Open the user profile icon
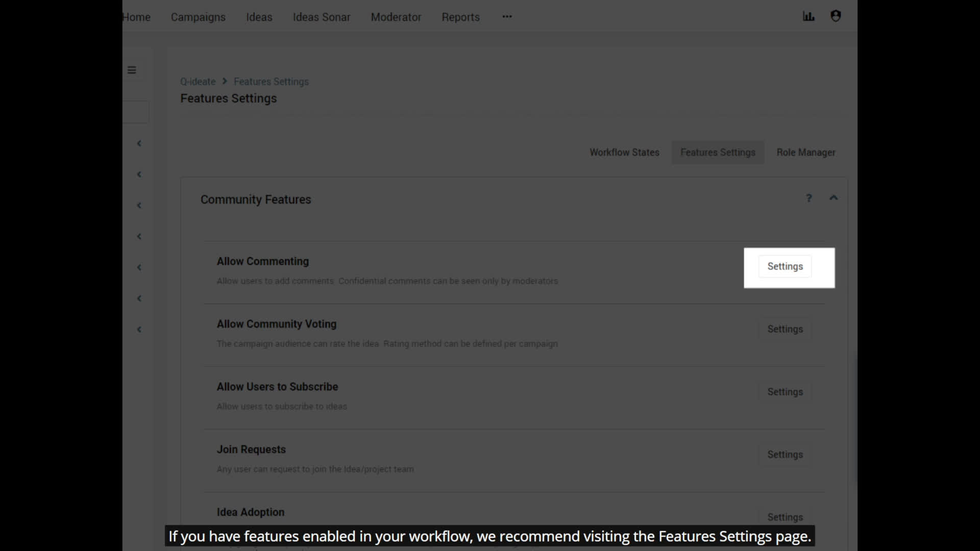Viewport: 980px width, 551px height. (836, 16)
